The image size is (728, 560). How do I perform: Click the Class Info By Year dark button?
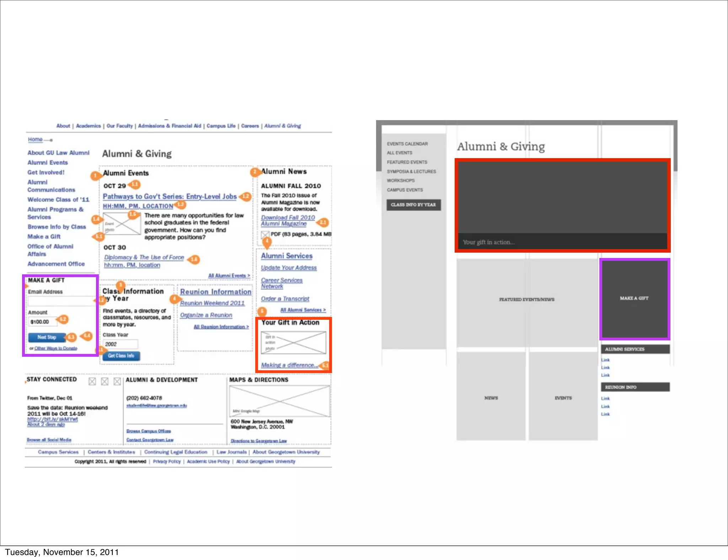click(413, 205)
